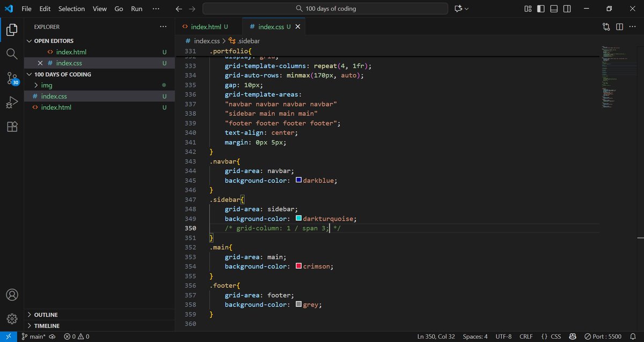Change the end of line sequence via CRLF

[x=526, y=337]
